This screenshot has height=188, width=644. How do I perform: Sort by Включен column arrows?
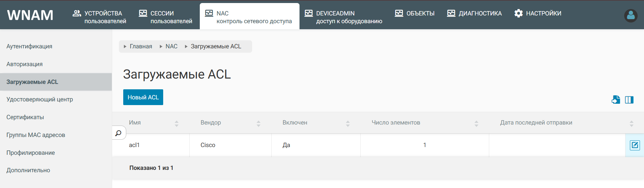(348, 123)
